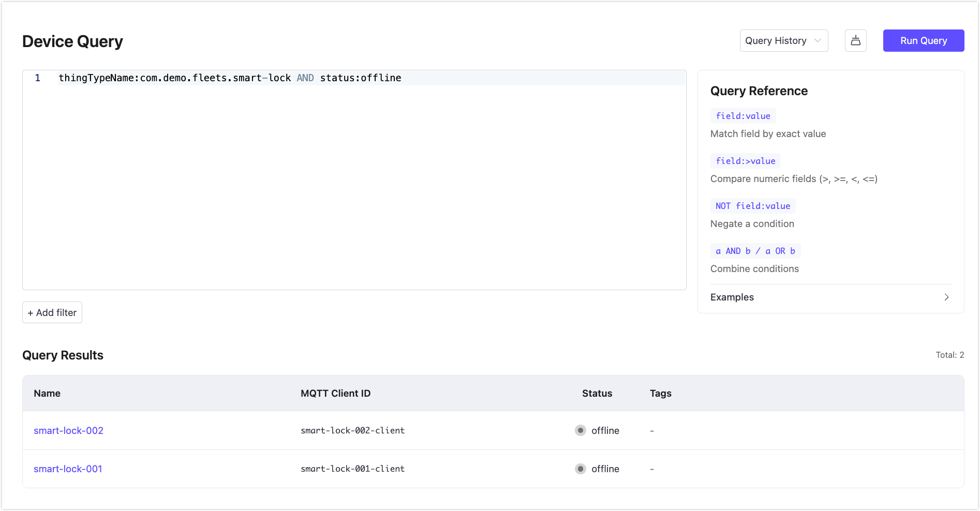Click Combine conditions description
The image size is (980, 511).
pyautogui.click(x=754, y=268)
